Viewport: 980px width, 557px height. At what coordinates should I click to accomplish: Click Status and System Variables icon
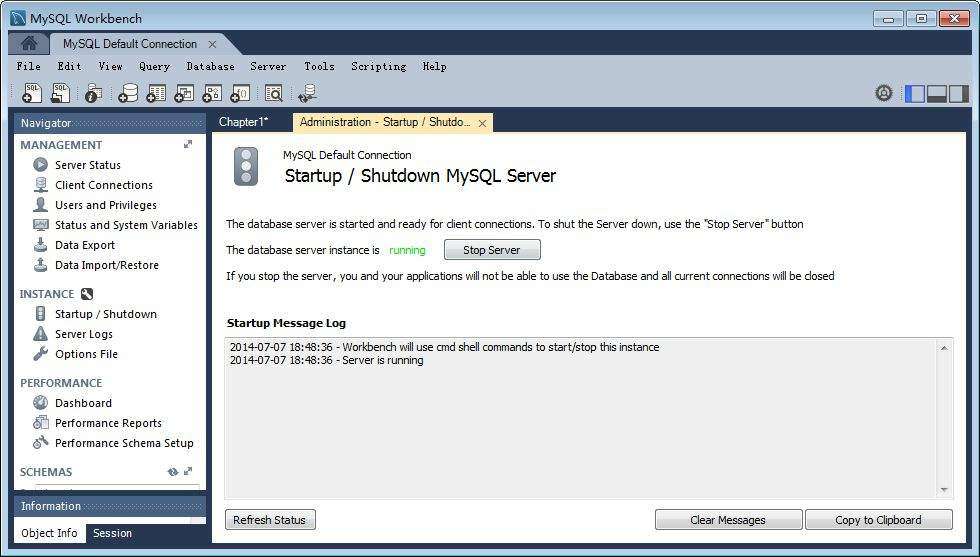click(x=41, y=225)
